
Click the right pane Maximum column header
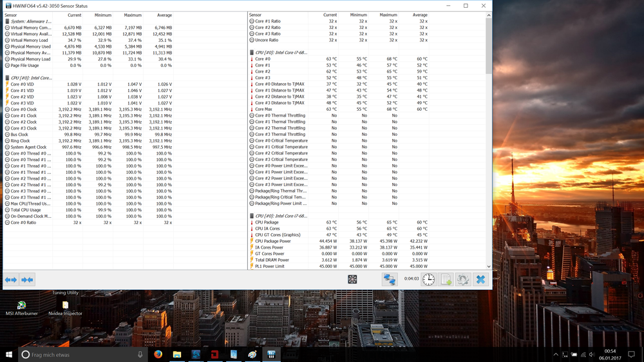pos(388,14)
